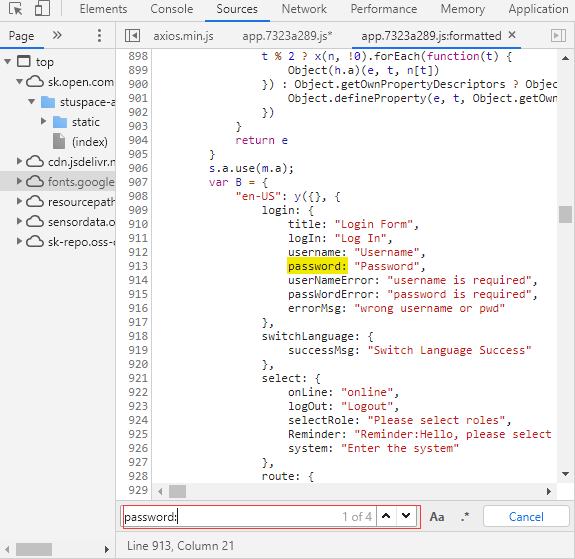This screenshot has height=559, width=575.
Task: Click the navigator horizontal scrollbar thumb
Action: tap(34, 549)
